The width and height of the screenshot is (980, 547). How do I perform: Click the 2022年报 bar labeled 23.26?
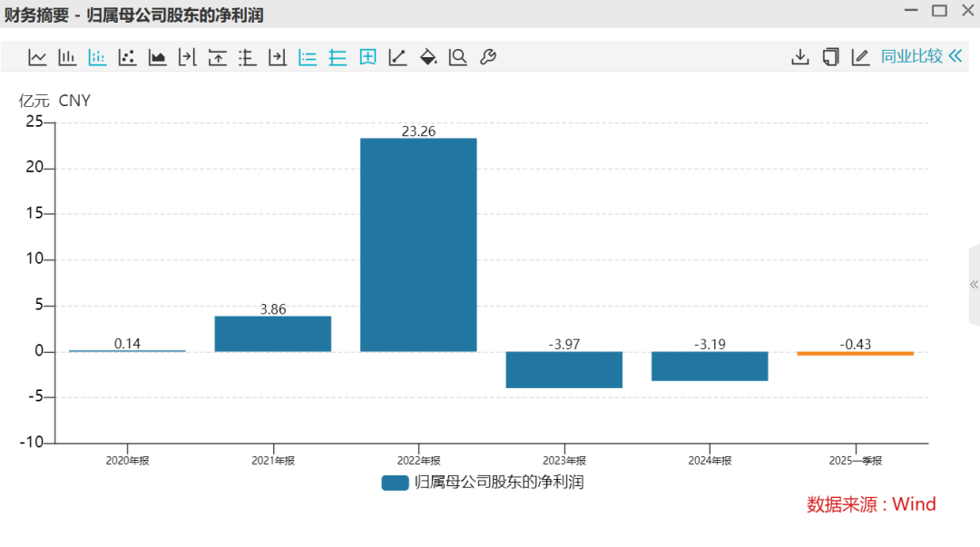pyautogui.click(x=418, y=244)
